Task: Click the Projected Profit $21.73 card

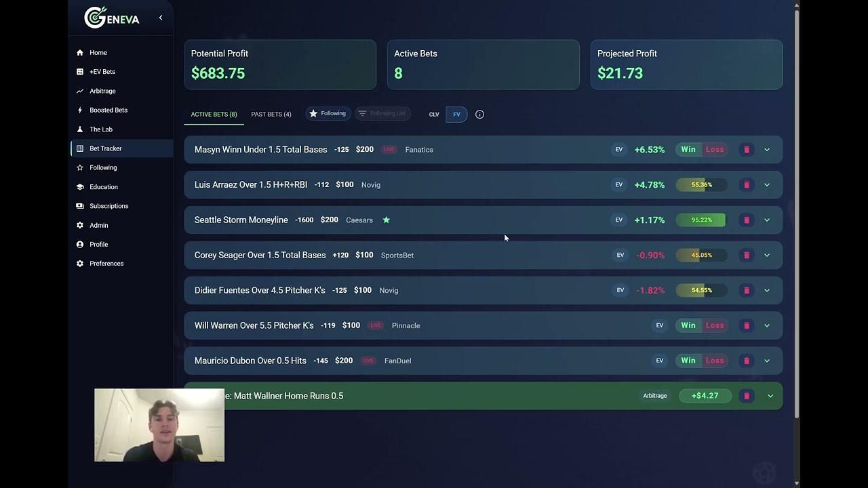Action: (686, 64)
